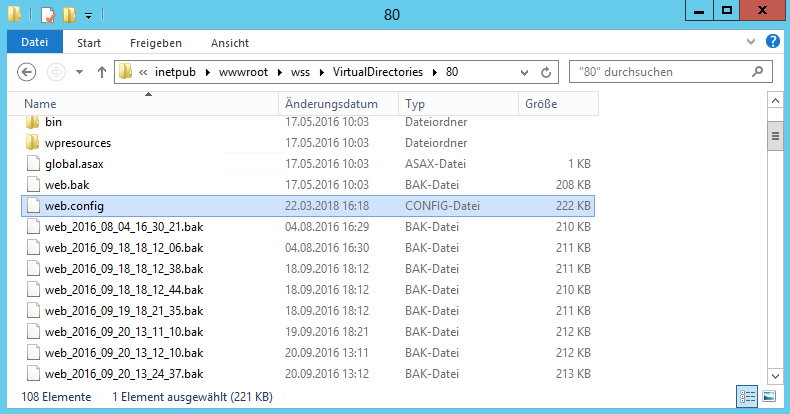Image resolution: width=790 pixels, height=414 pixels.
Task: Select the wpresources folder icon
Action: 32,143
